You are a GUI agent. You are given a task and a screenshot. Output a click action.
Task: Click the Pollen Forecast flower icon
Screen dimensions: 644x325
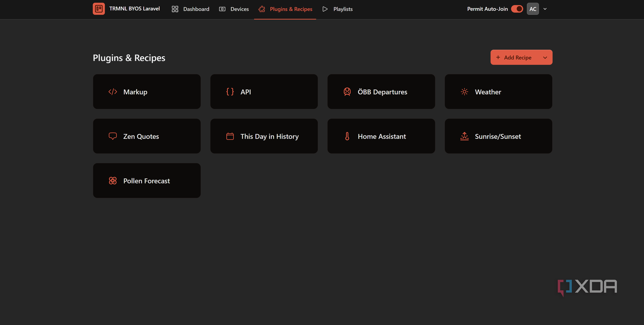coord(113,181)
